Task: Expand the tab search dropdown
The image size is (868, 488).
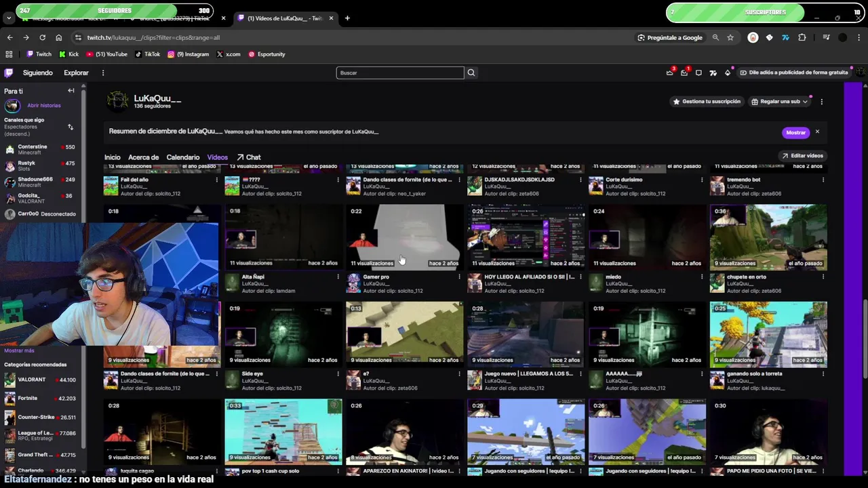Action: pyautogui.click(x=8, y=18)
